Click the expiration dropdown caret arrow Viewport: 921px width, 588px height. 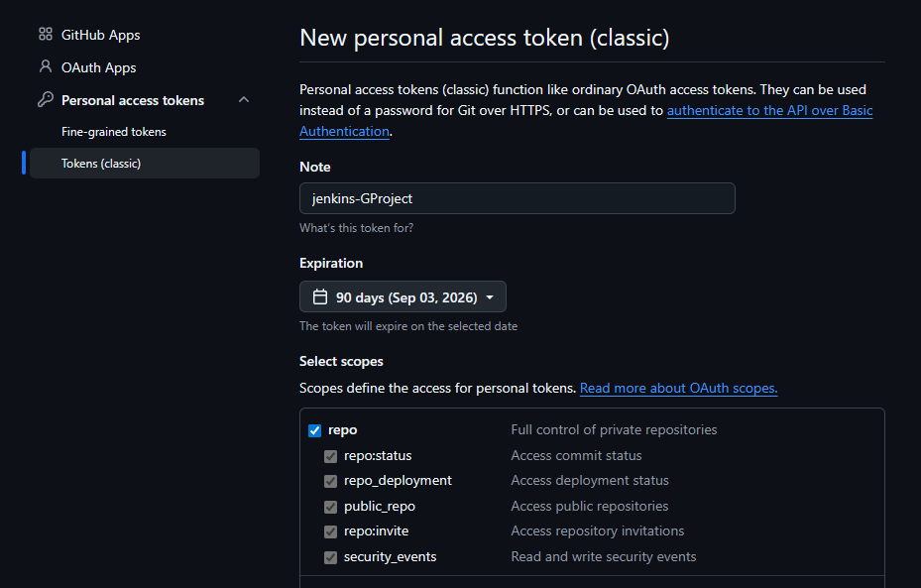[490, 297]
